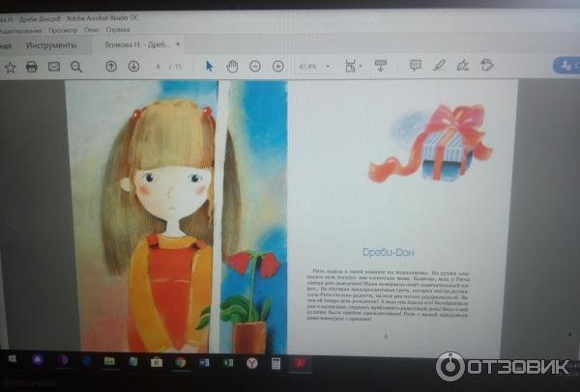Select the highlighter pen tool
Image resolution: width=580 pixels, height=392 pixels.
tap(440, 66)
